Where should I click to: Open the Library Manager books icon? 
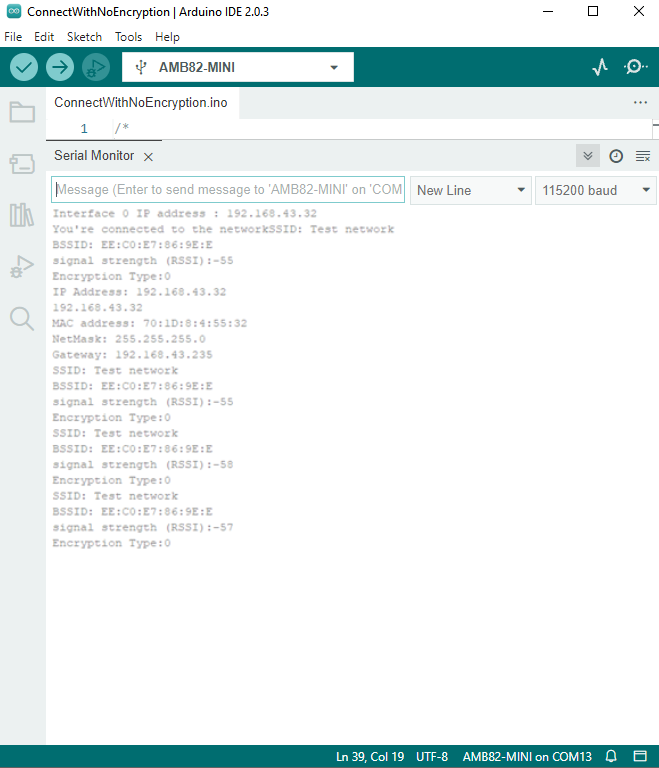click(x=22, y=215)
